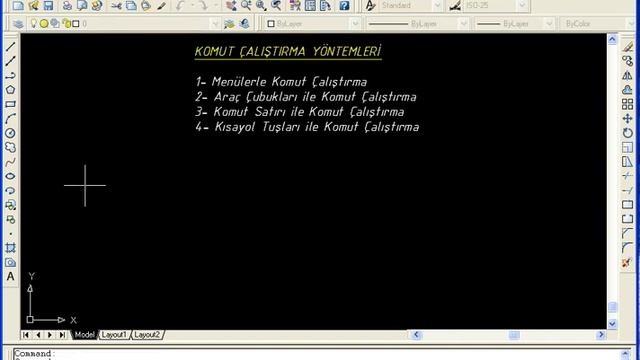Select the Mirror tool
The width and height of the screenshot is (640, 360).
[x=627, y=76]
